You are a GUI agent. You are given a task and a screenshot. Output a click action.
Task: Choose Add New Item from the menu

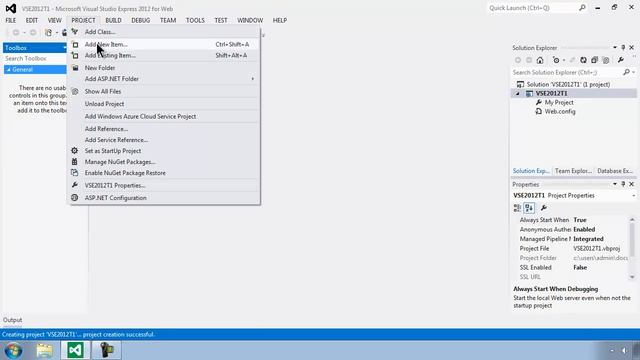tap(164, 44)
